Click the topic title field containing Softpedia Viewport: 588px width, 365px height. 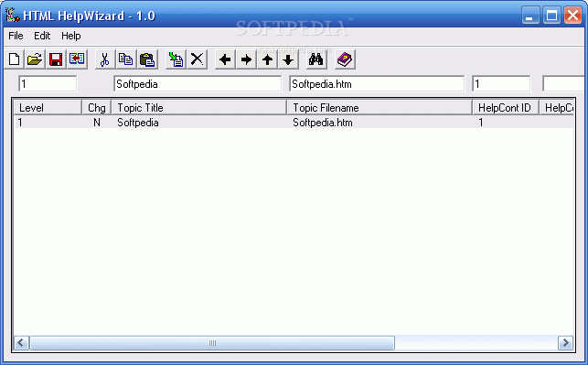click(198, 83)
